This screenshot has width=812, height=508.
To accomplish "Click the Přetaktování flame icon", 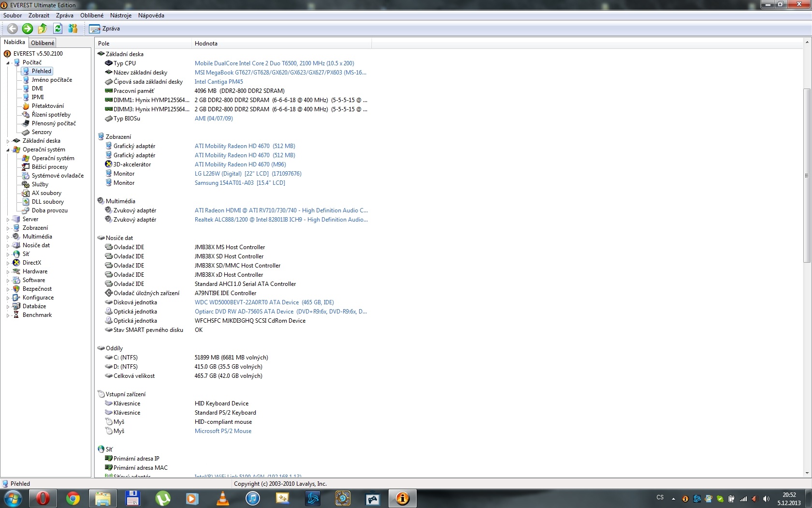I will [x=26, y=106].
